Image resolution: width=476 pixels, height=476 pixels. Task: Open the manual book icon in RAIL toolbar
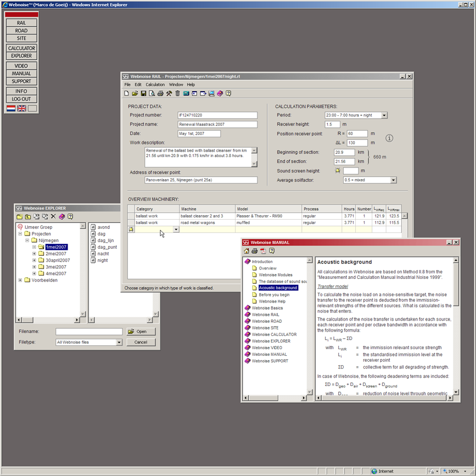tap(220, 93)
